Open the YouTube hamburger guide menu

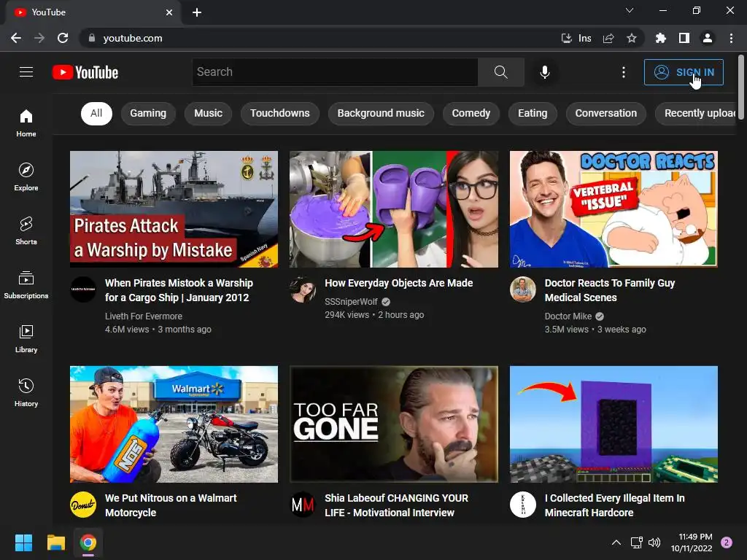coord(26,72)
